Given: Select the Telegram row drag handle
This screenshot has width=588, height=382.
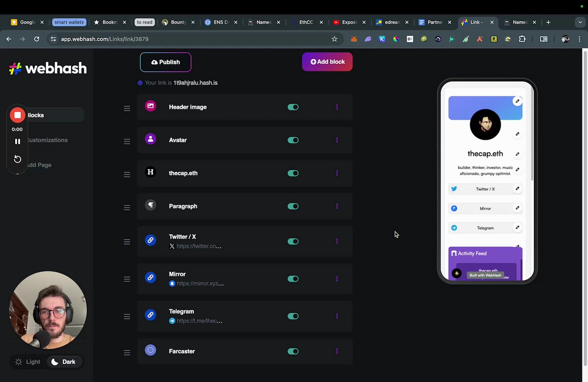Looking at the screenshot, I should [x=127, y=317].
